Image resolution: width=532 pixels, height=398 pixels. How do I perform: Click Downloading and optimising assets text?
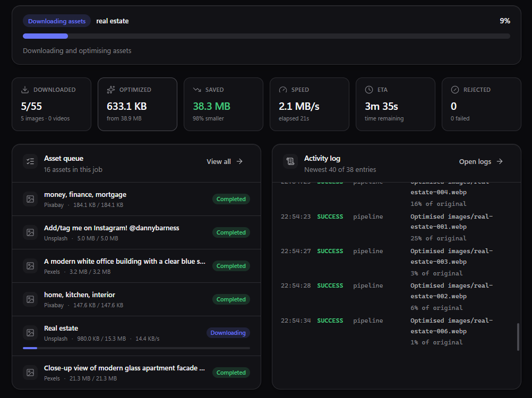point(77,51)
